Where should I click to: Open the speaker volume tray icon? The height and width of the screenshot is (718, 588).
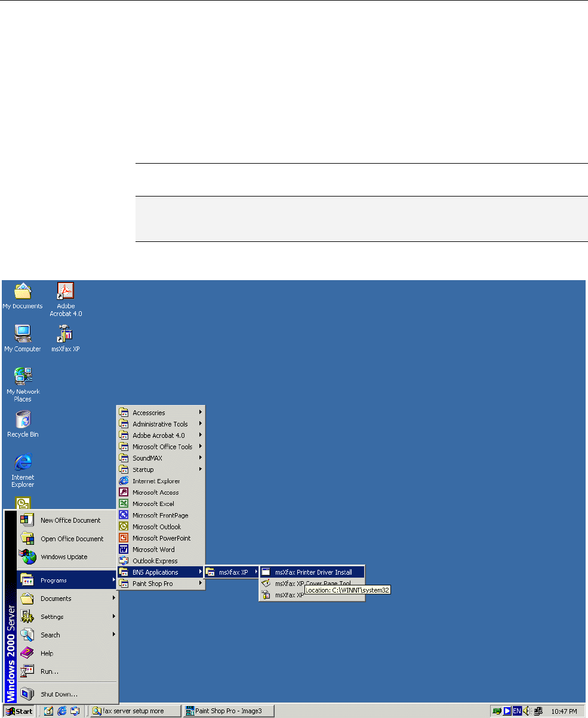[527, 711]
